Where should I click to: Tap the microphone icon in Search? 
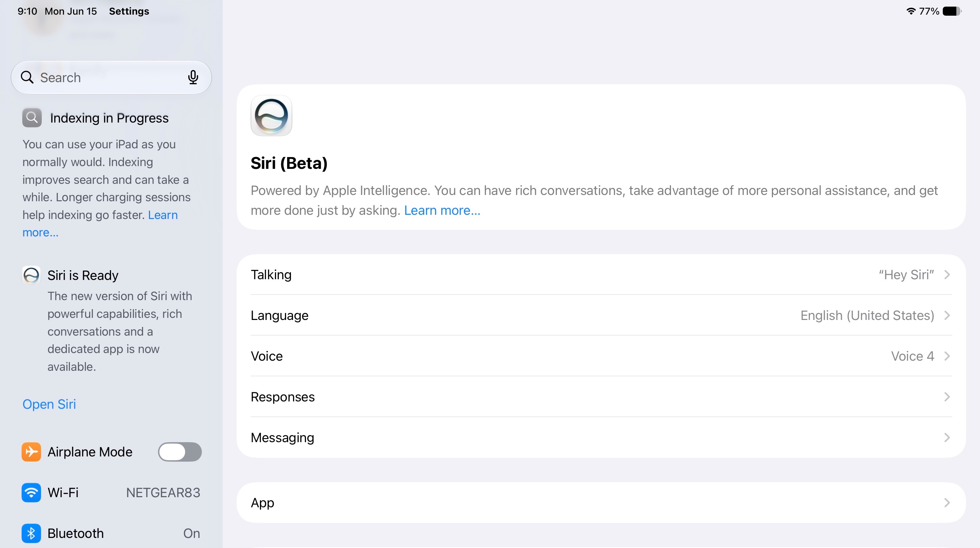(x=193, y=77)
